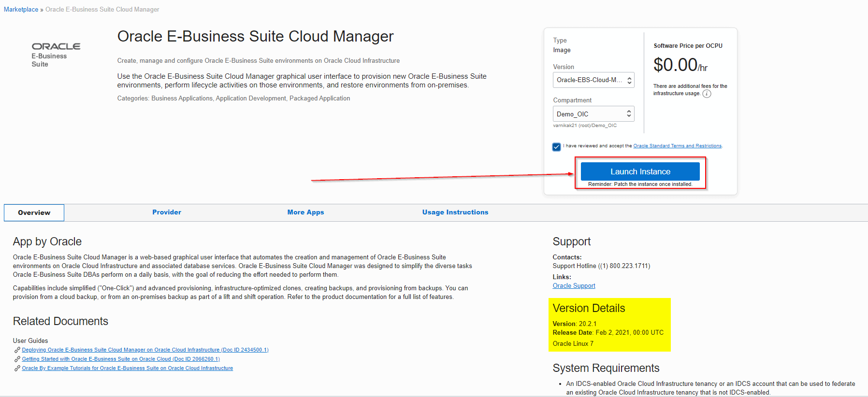Open Getting Started with Oracle E-Business Suite doc
868x397 pixels.
pos(121,359)
